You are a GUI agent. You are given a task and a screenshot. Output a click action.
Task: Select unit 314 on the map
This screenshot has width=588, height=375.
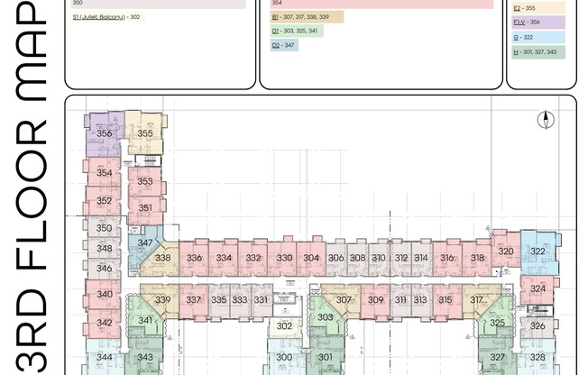coord(421,258)
